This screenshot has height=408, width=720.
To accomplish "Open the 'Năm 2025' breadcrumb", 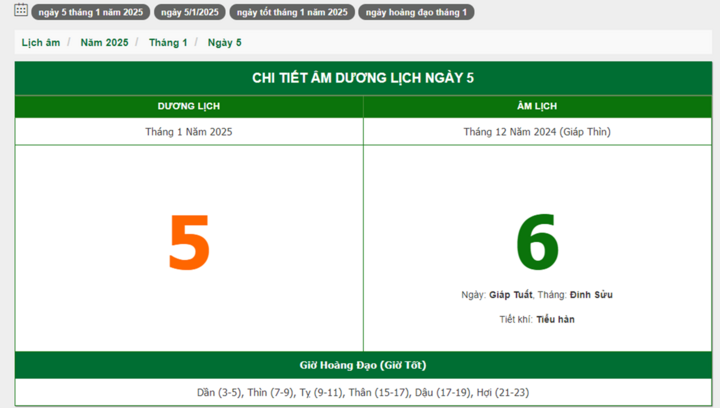I will [x=104, y=43].
